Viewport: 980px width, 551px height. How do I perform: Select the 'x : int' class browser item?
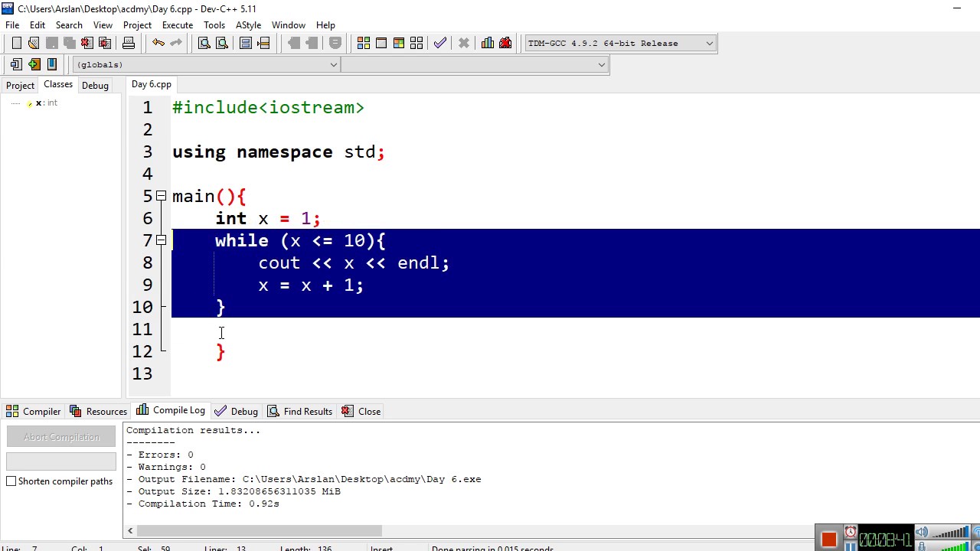(47, 103)
